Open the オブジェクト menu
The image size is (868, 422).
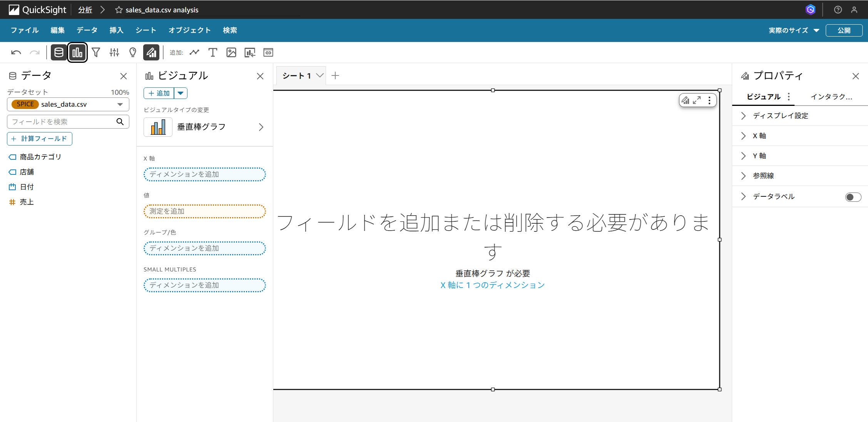click(189, 30)
